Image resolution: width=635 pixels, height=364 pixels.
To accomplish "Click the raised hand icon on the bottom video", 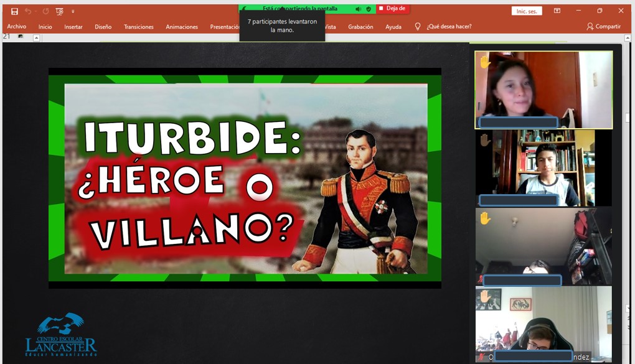I will [x=485, y=297].
